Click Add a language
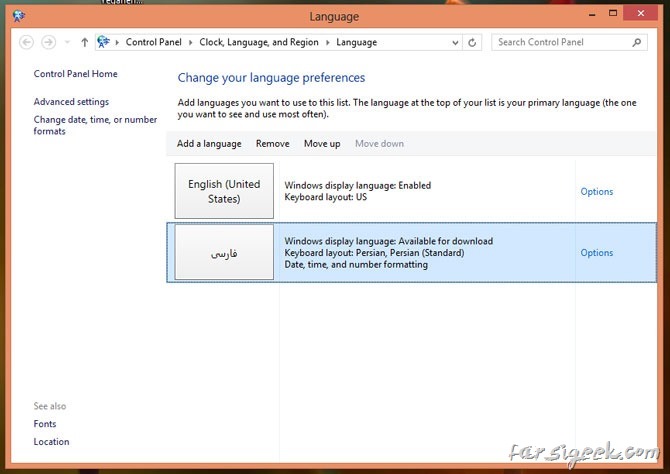 209,144
